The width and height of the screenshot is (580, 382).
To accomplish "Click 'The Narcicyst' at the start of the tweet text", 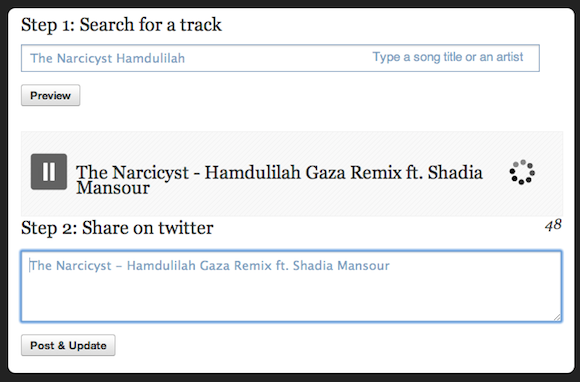I will click(x=71, y=266).
